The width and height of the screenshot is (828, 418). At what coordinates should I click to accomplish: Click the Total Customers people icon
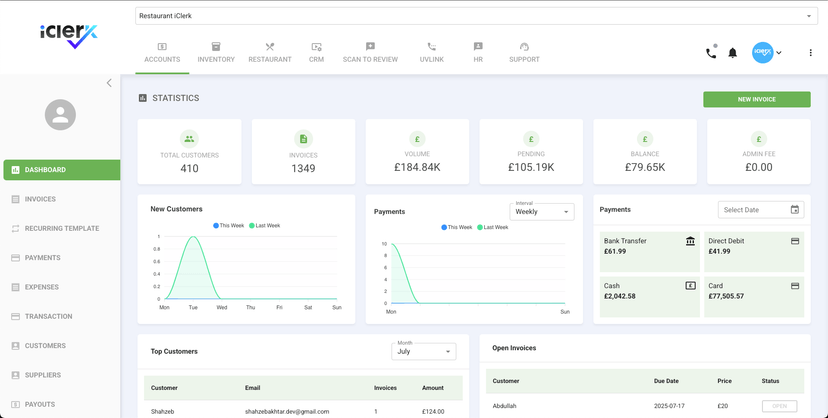pos(189,139)
